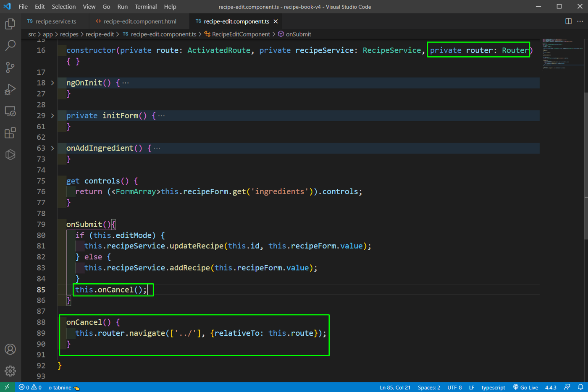
Task: Click src breadcrumb
Action: [x=32, y=34]
